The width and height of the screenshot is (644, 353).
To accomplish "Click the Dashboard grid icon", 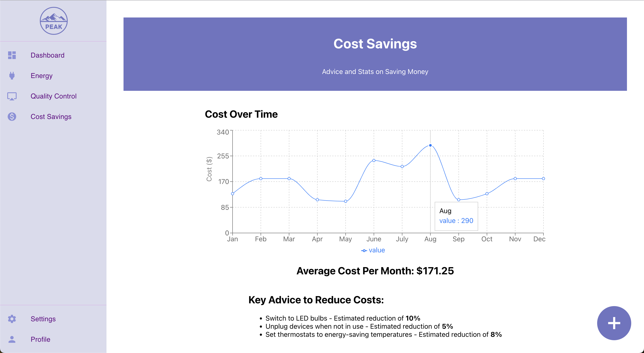I will [12, 55].
